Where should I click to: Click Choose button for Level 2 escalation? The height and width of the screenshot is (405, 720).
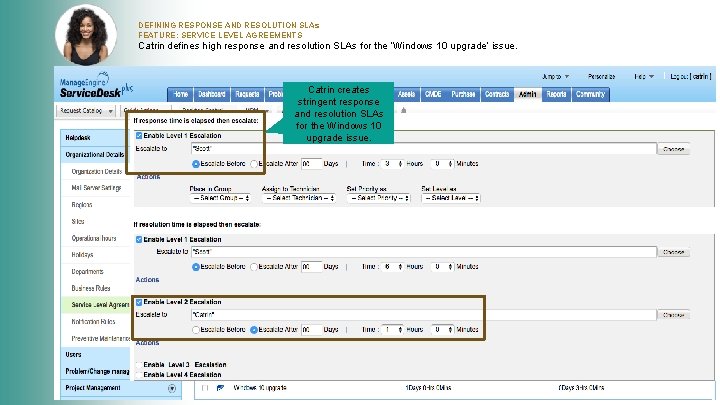point(674,315)
